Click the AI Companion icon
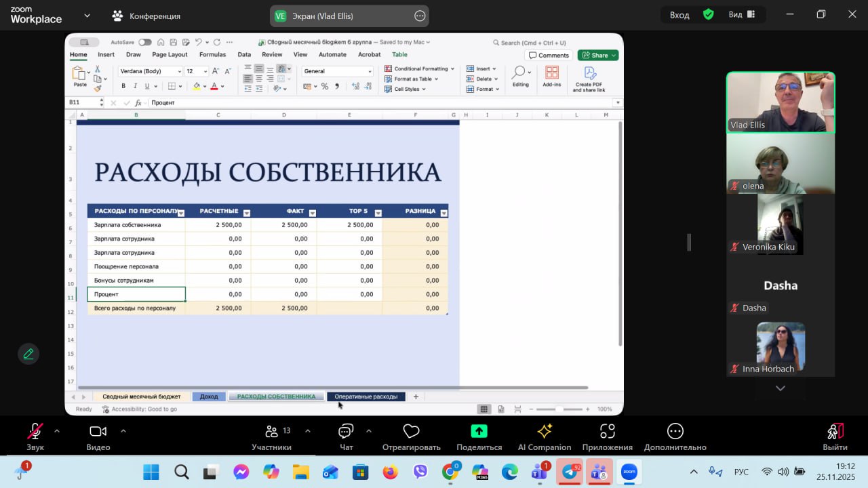 tap(544, 432)
